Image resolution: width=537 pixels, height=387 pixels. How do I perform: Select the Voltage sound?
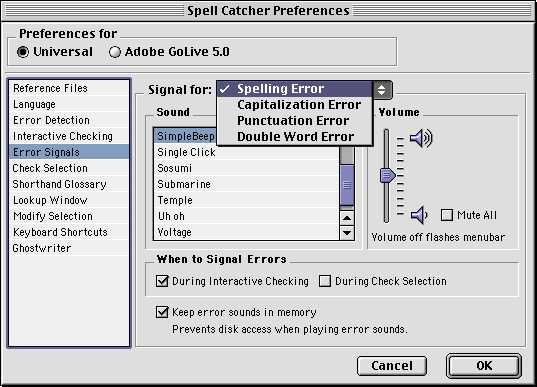tap(246, 232)
